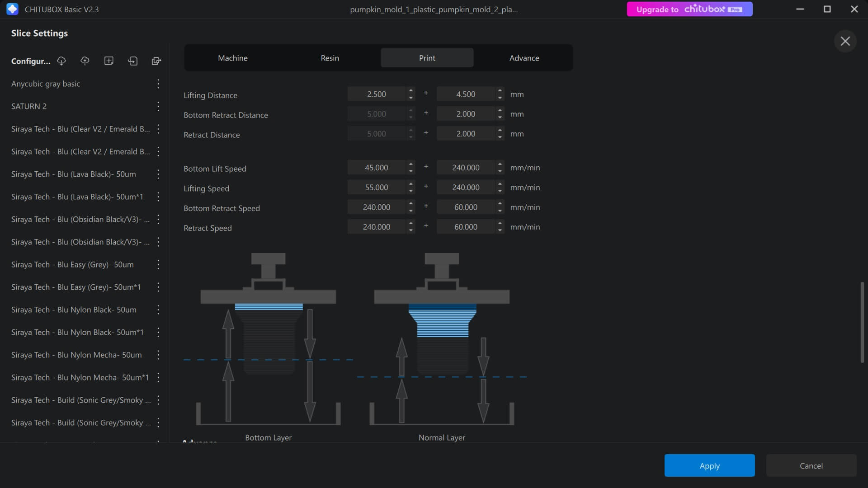Image resolution: width=868 pixels, height=488 pixels.
Task: Open options for Blu Nylon Black- 50um*1
Action: coord(158,332)
